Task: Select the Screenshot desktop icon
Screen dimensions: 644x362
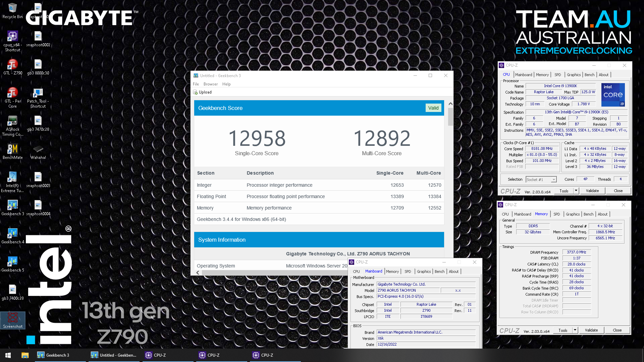Action: click(12, 320)
